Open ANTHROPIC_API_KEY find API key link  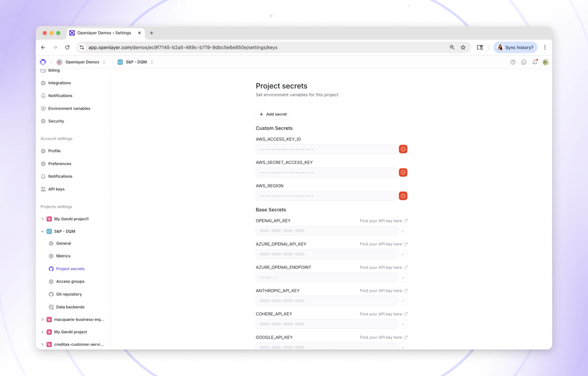384,291
